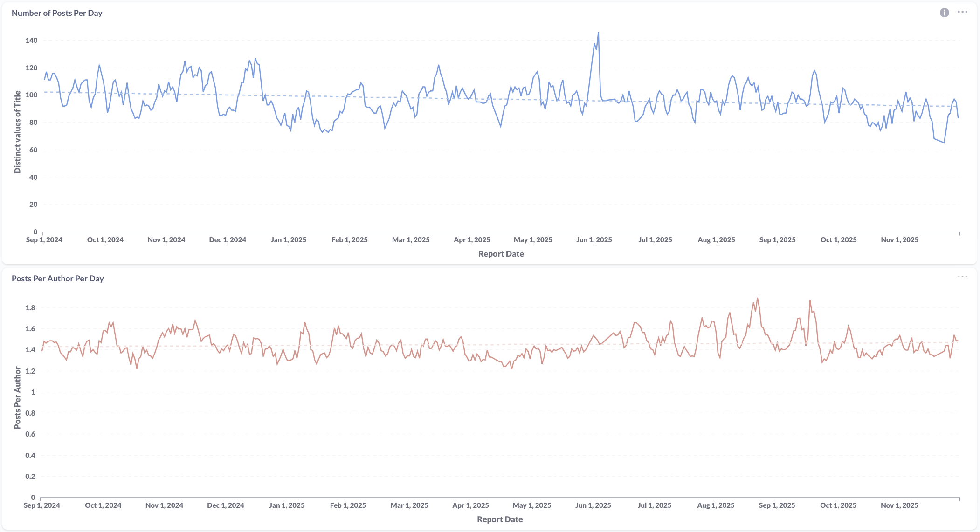The height and width of the screenshot is (532, 980).
Task: Click the info icon on Posts Per Day card
Action: point(944,13)
